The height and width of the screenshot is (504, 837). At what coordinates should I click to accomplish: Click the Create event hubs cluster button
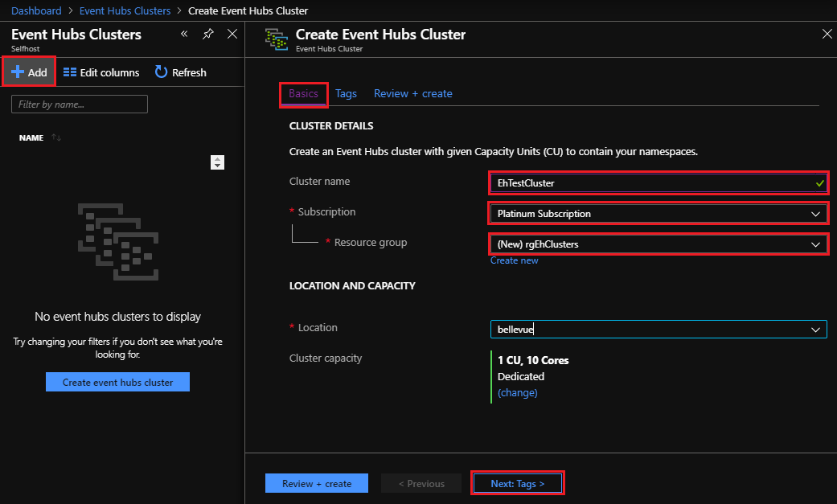pyautogui.click(x=117, y=382)
